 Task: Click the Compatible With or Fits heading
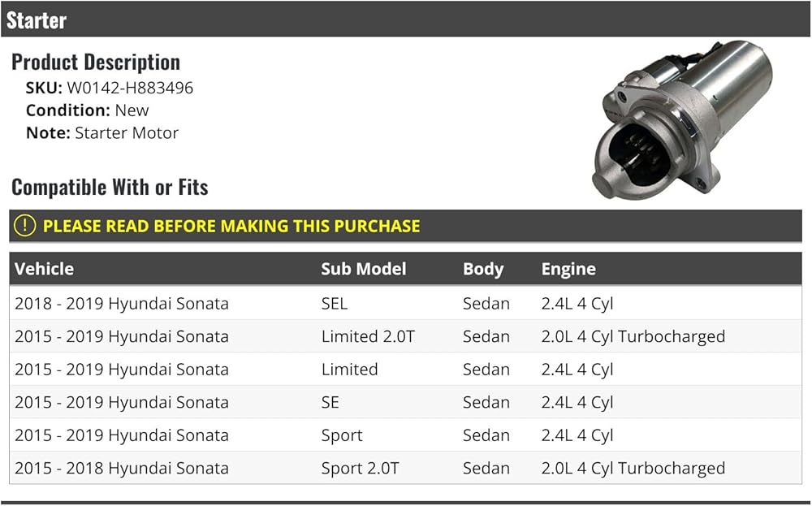coord(110,188)
